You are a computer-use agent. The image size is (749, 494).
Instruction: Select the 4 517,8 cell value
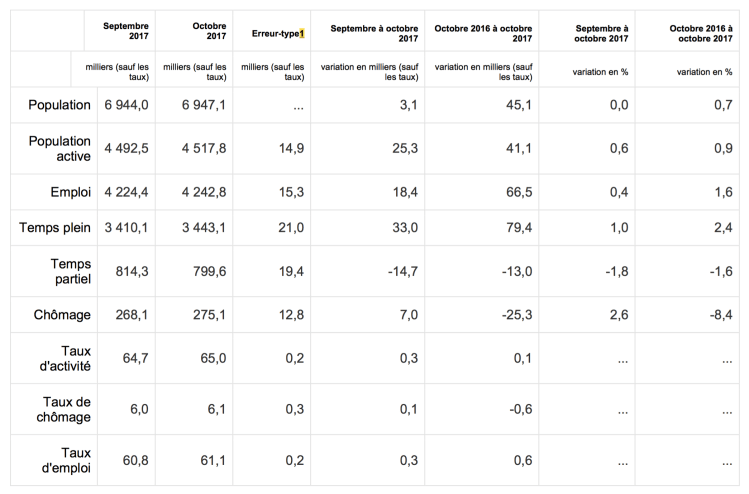[x=205, y=150]
